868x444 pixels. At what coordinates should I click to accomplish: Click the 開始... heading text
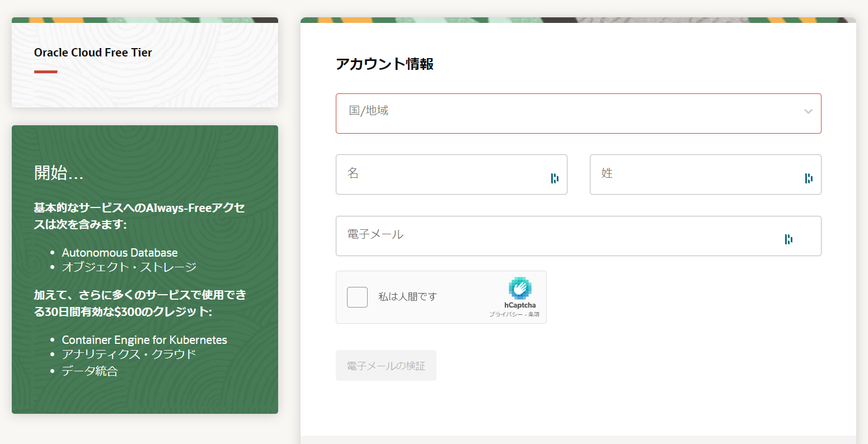[59, 173]
